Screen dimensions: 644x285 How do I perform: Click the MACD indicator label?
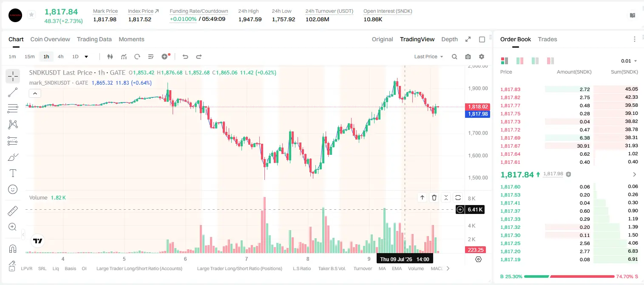437,268
